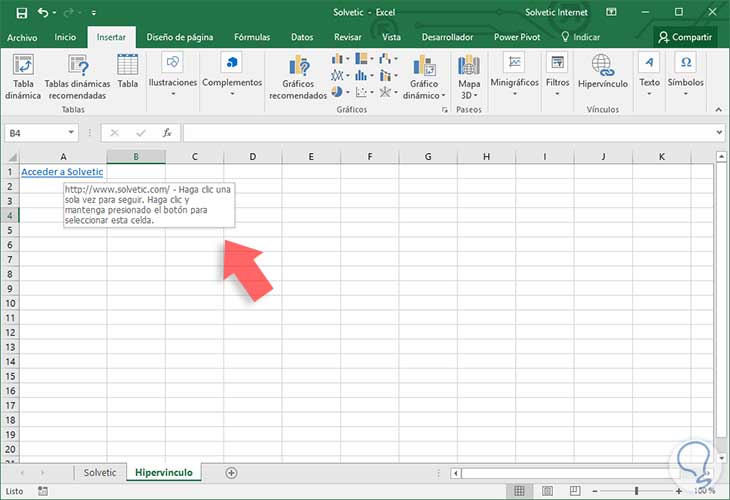Insert a line or area chart

coord(341,75)
